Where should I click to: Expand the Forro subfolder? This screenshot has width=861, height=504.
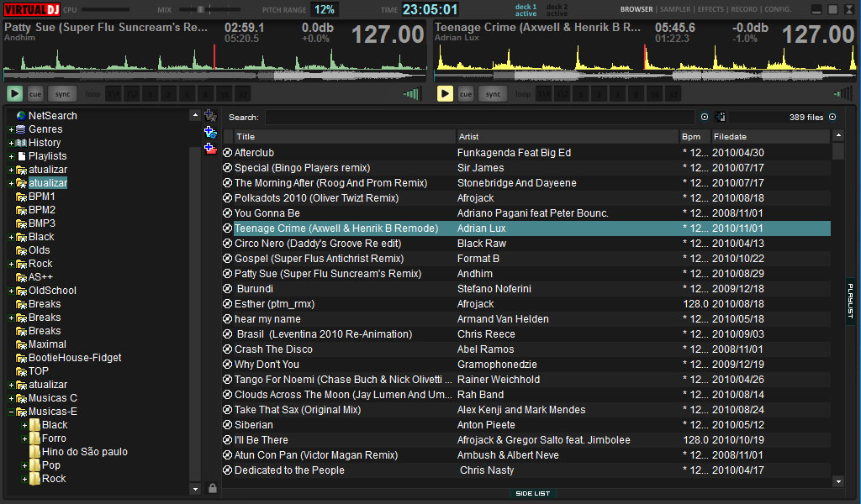coord(24,438)
